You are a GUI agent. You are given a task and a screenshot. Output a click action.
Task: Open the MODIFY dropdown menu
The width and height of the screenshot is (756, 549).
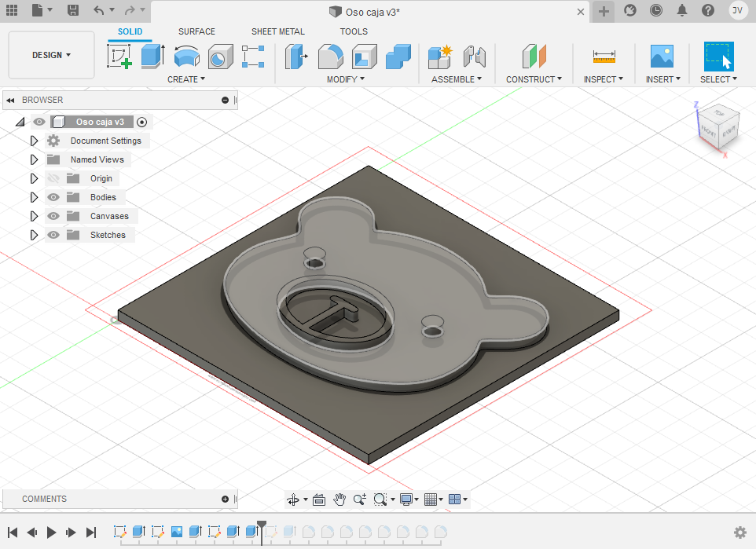(346, 79)
